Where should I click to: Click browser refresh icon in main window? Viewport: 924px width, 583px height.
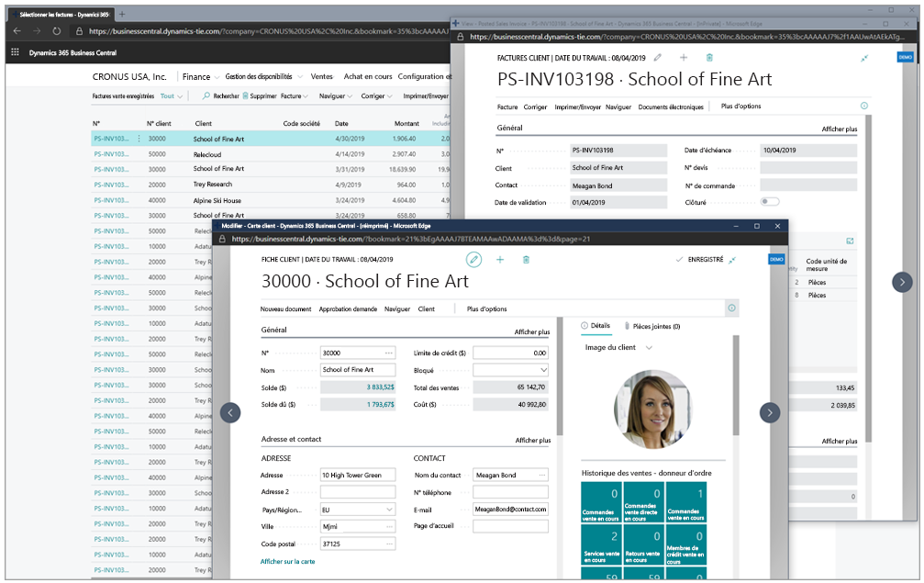[57, 31]
